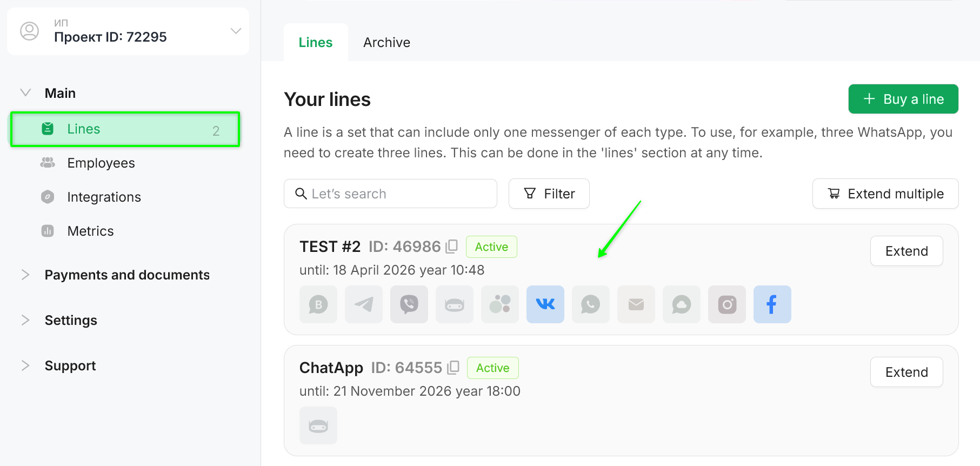
Task: Collapse the Main sidebar section
Action: coord(25,93)
